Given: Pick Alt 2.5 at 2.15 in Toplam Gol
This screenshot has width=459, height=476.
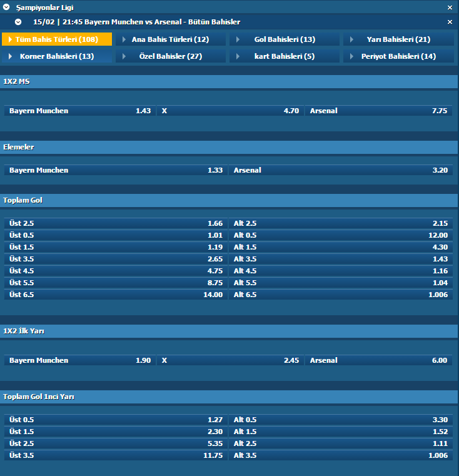Looking at the screenshot, I should point(341,223).
